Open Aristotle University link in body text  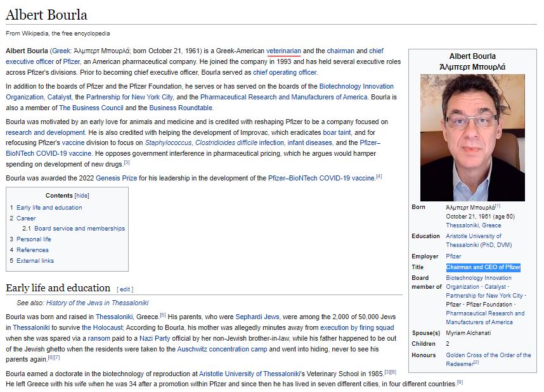[x=249, y=374]
